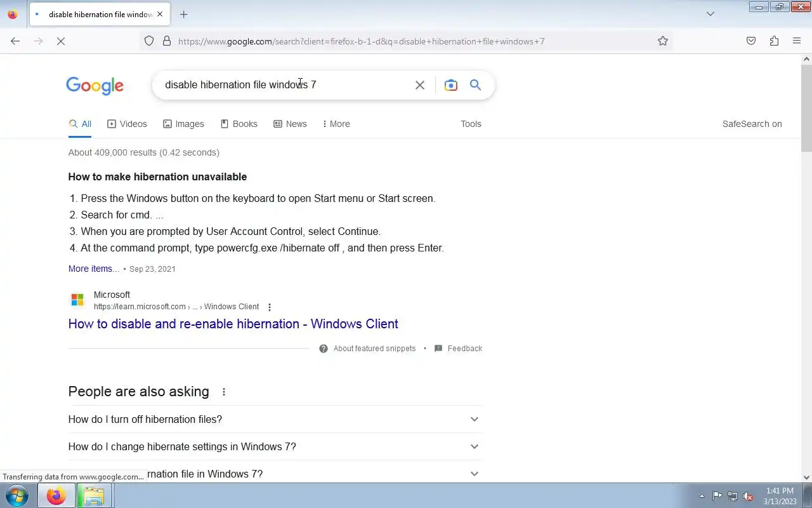
Task: Open tracking protection shield icon
Action: 149,41
